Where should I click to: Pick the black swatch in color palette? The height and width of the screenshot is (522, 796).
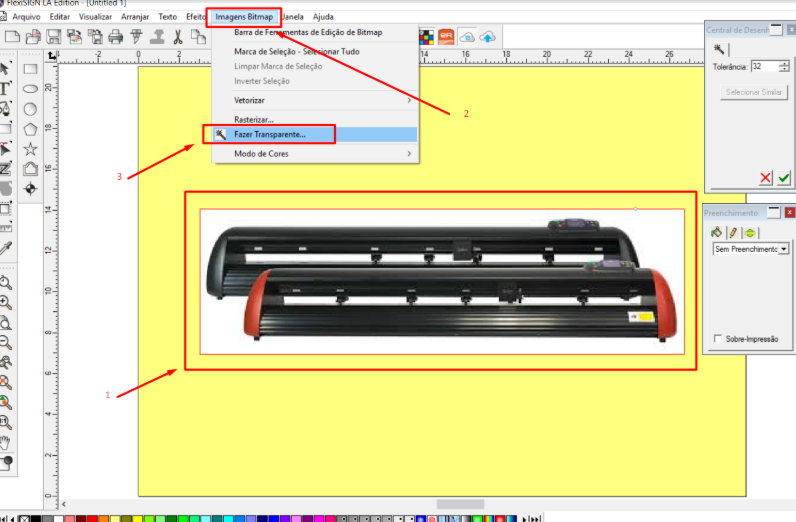pyautogui.click(x=36, y=519)
